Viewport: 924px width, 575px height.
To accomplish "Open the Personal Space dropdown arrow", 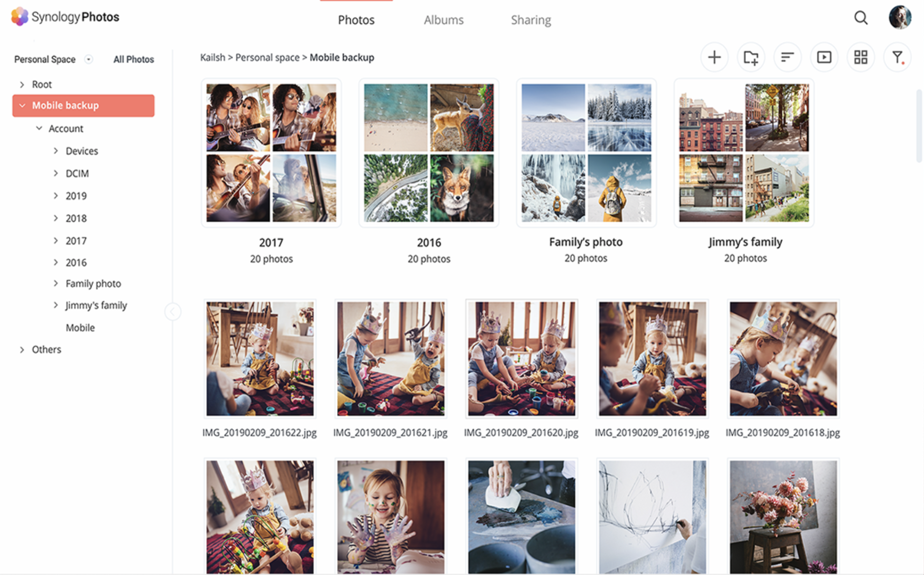I will [x=89, y=59].
